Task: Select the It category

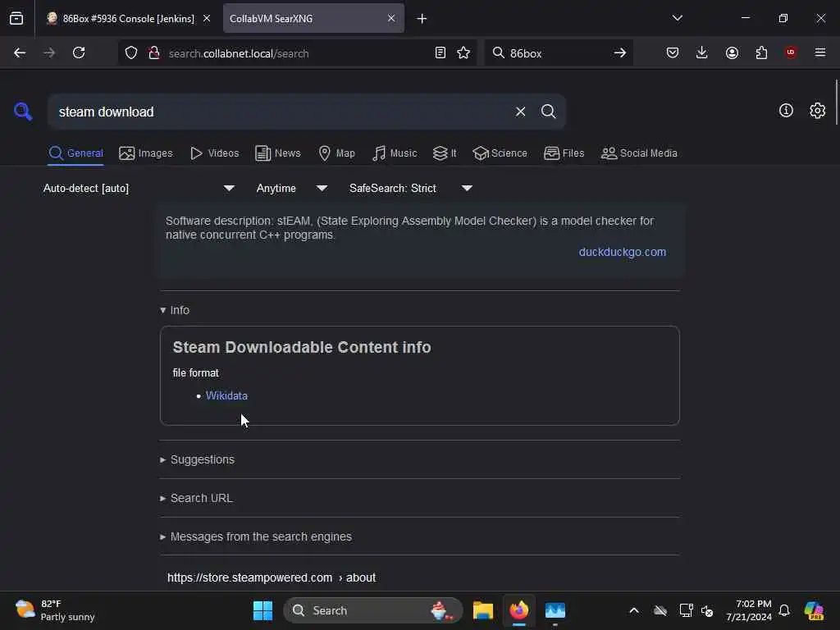Action: point(445,153)
